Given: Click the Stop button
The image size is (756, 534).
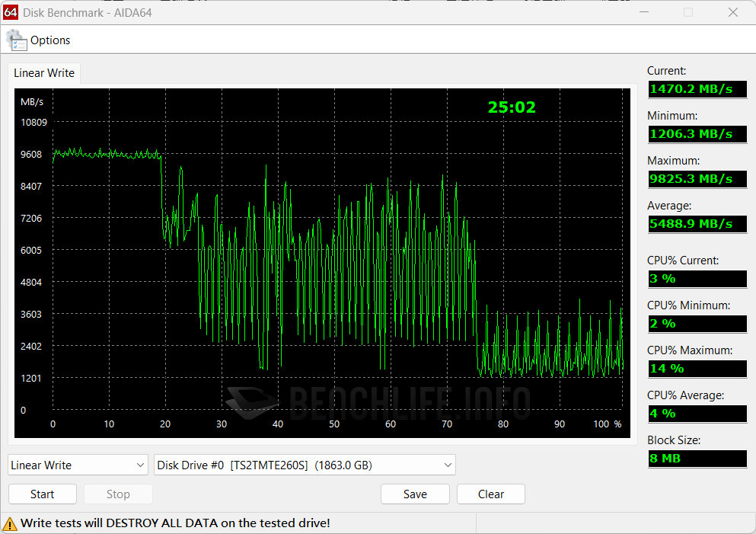Looking at the screenshot, I should pyautogui.click(x=118, y=494).
